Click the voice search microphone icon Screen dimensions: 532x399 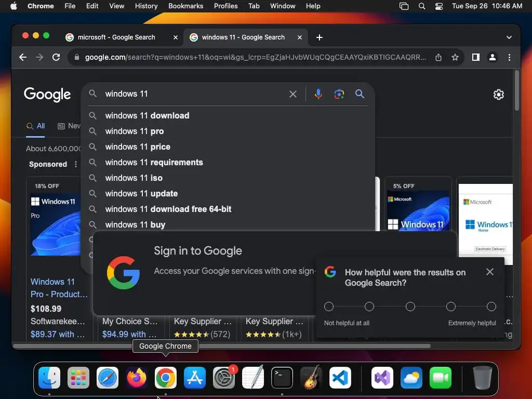(x=318, y=94)
